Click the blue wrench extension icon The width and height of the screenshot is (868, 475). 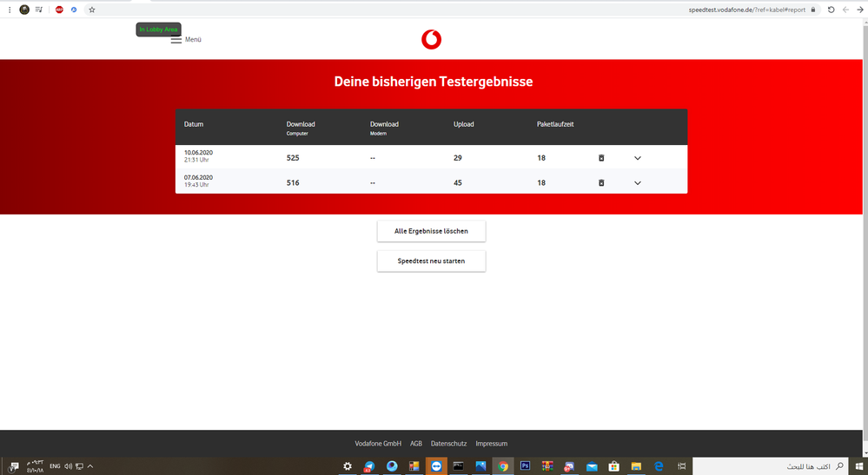tap(74, 10)
